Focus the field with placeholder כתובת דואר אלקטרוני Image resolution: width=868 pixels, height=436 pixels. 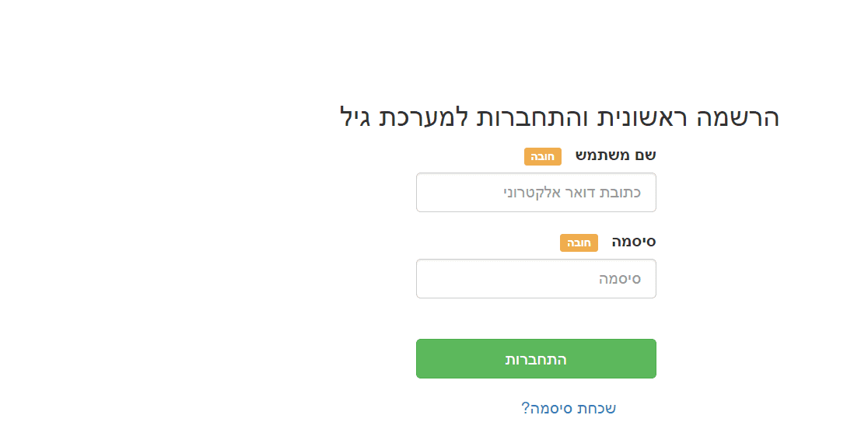point(536,192)
